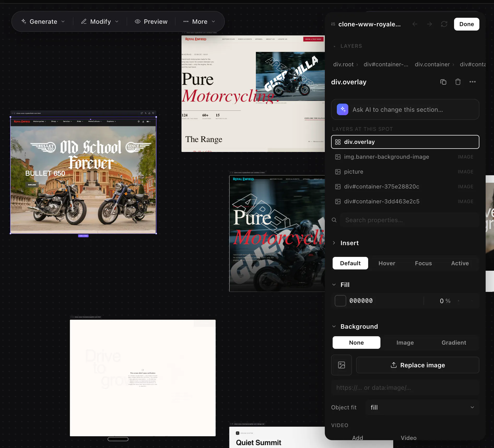Choose Image background type
The width and height of the screenshot is (494, 448).
click(405, 343)
